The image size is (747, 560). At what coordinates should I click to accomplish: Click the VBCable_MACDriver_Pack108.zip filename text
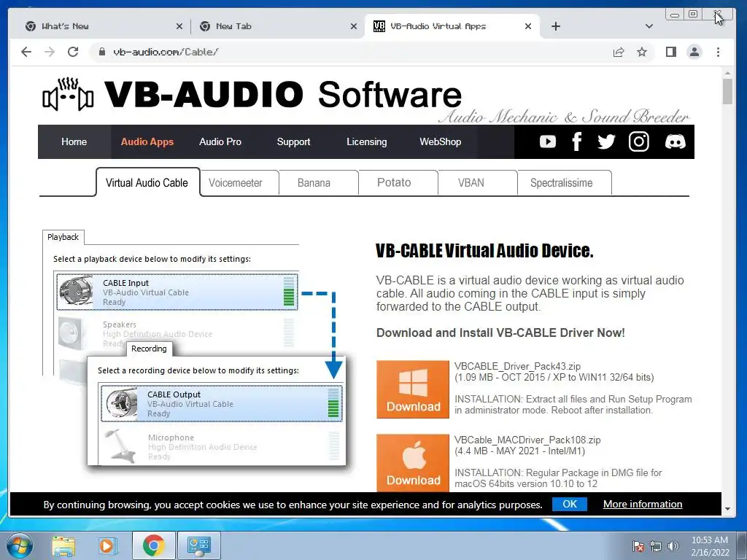527,440
